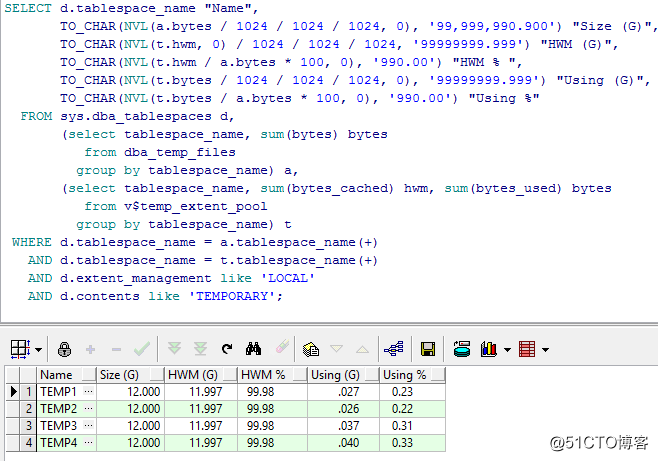Click the teal disk export query results icon
Screen dimensions: 658x461
(462, 349)
